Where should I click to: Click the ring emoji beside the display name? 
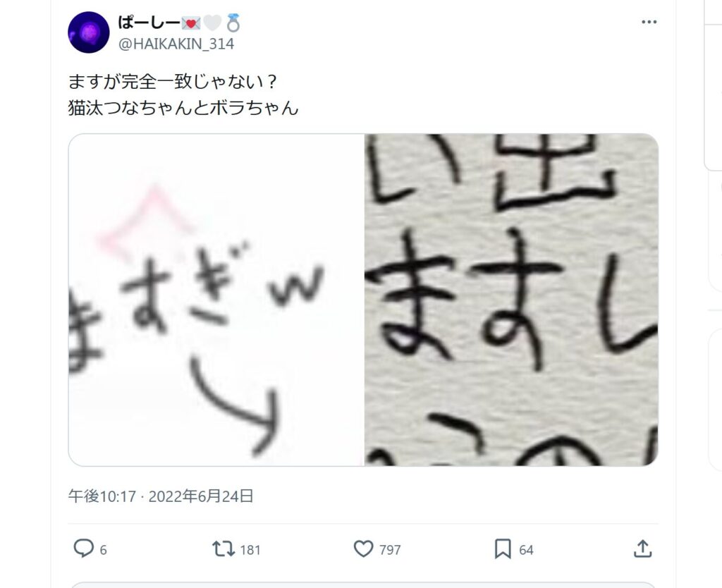click(234, 23)
